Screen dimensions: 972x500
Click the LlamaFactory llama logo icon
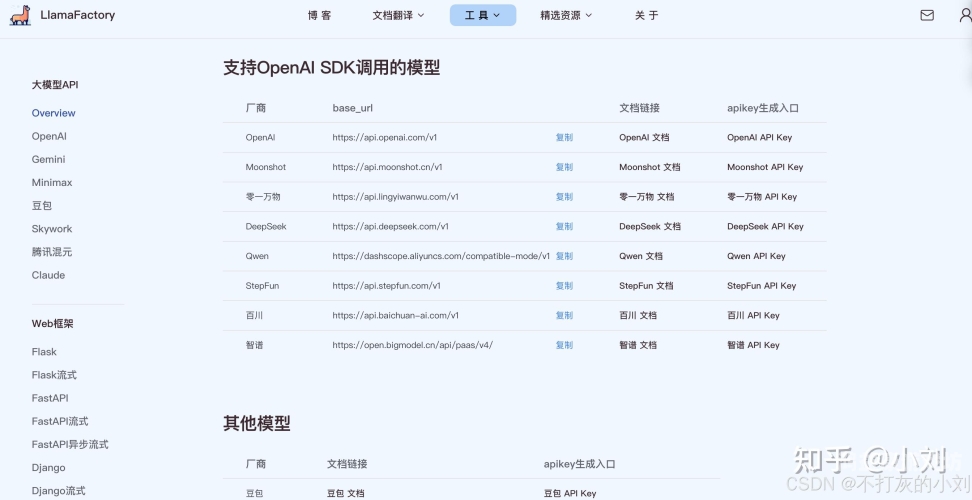point(20,15)
